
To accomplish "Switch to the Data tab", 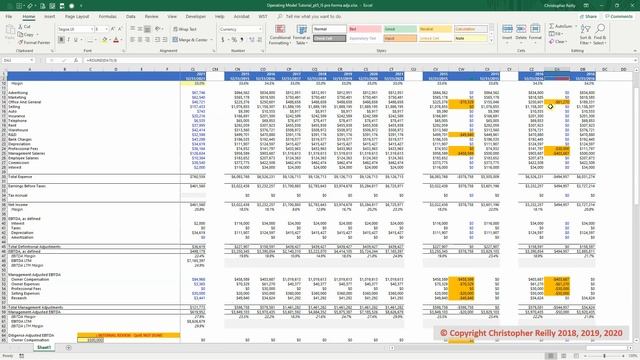I will pyautogui.click(x=131, y=16).
